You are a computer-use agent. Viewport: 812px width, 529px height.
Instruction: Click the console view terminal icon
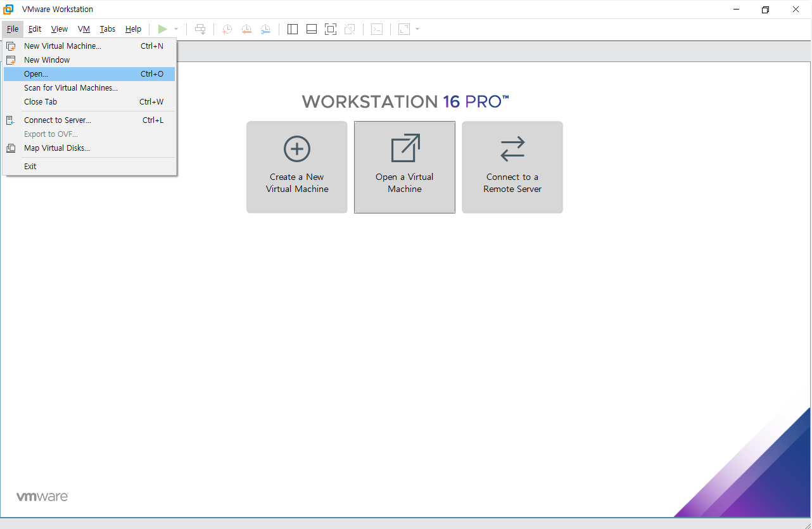pyautogui.click(x=377, y=29)
